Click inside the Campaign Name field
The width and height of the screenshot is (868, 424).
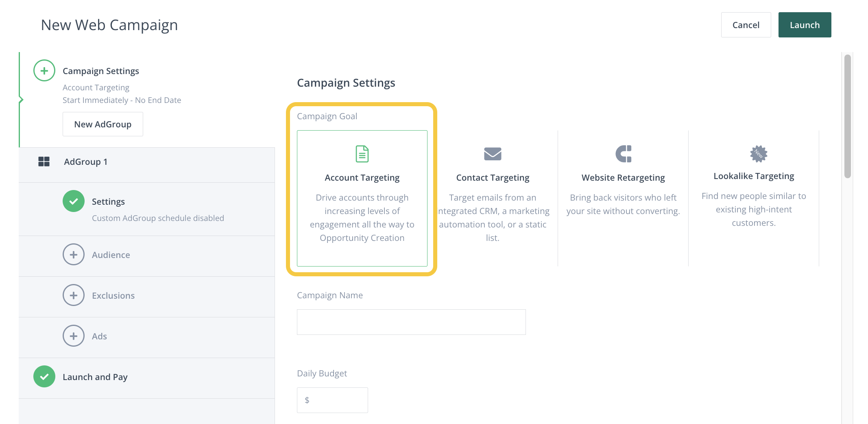[x=411, y=322]
